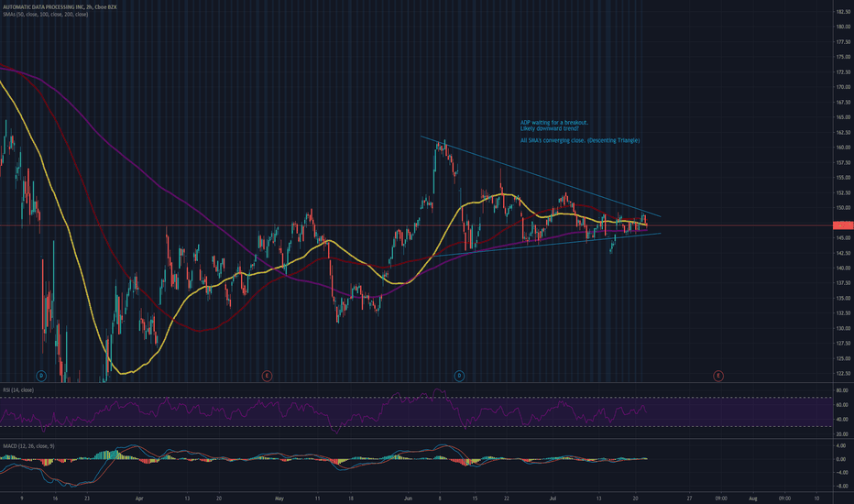Image resolution: width=854 pixels, height=504 pixels.
Task: Click the Apr label on the time axis
Action: pos(139,498)
